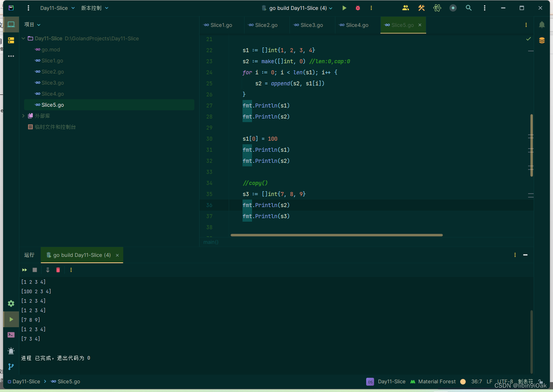Viewport: 553px width, 392px height.
Task: Close the go build Day11-Slice run tab
Action: (x=117, y=255)
